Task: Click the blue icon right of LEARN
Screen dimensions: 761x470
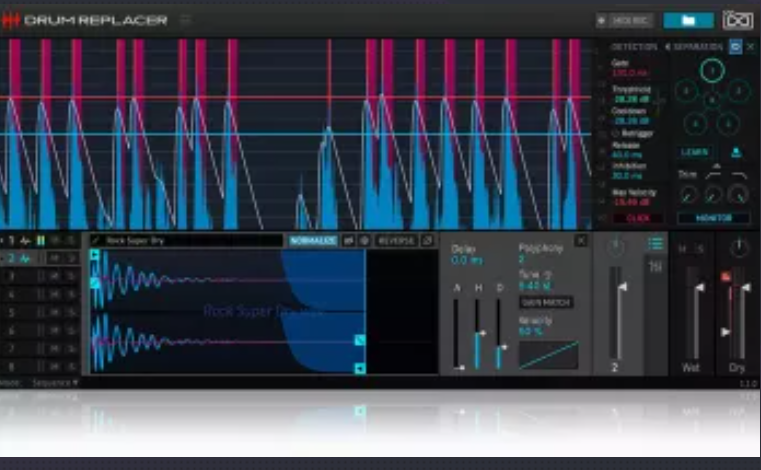Action: coord(736,152)
